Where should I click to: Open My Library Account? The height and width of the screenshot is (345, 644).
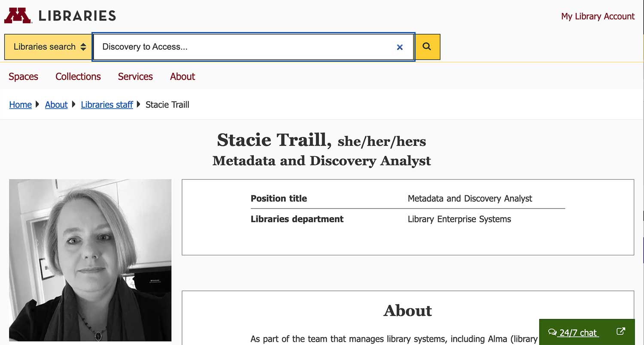[x=598, y=16]
